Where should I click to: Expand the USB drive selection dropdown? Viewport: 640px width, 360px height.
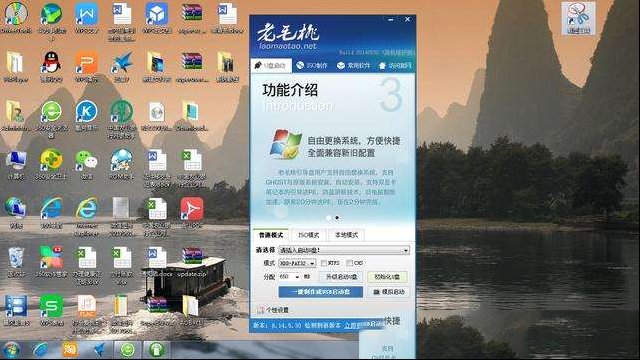pyautogui.click(x=344, y=250)
